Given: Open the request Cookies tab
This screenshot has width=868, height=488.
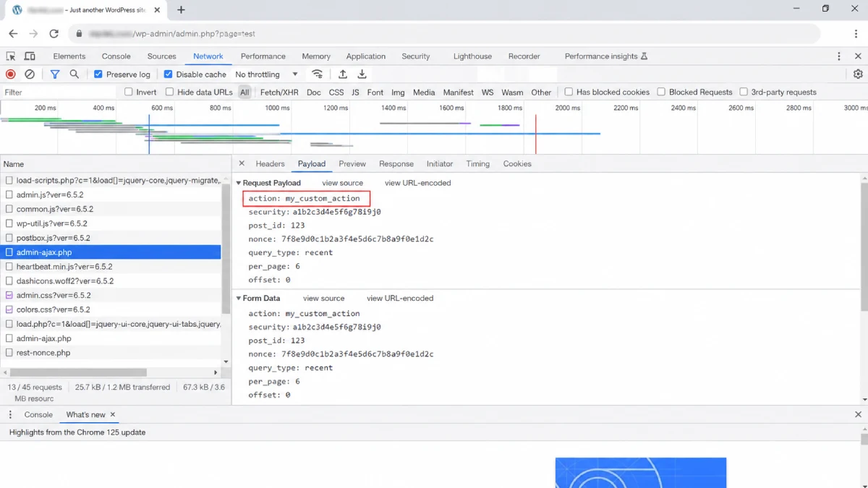Looking at the screenshot, I should (517, 163).
